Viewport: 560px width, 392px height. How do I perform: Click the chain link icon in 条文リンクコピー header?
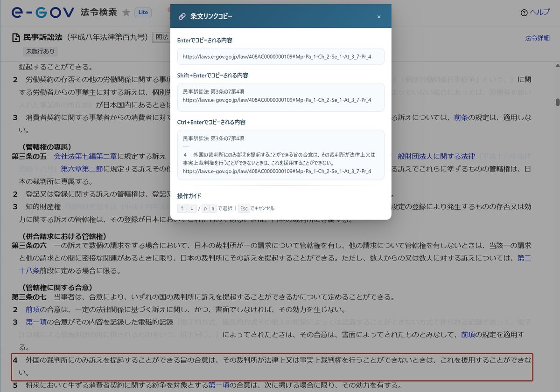point(182,16)
